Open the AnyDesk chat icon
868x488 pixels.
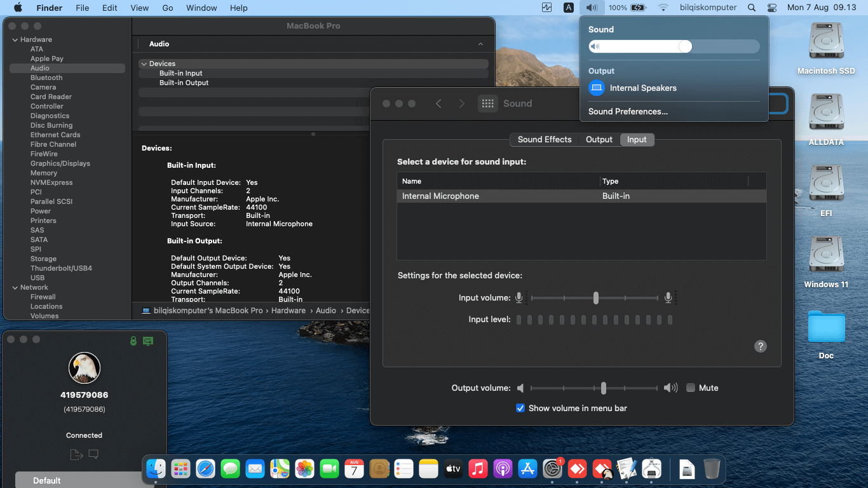93,454
